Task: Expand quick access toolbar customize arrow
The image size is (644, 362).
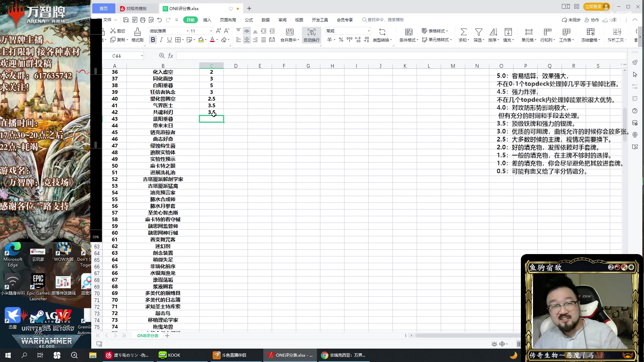Action: coord(177,20)
